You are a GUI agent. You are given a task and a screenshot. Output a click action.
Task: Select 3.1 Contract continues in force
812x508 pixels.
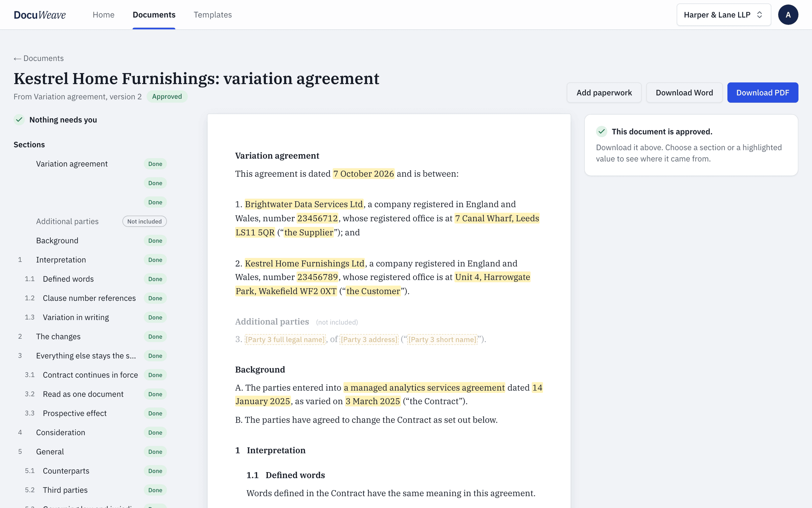coord(91,375)
